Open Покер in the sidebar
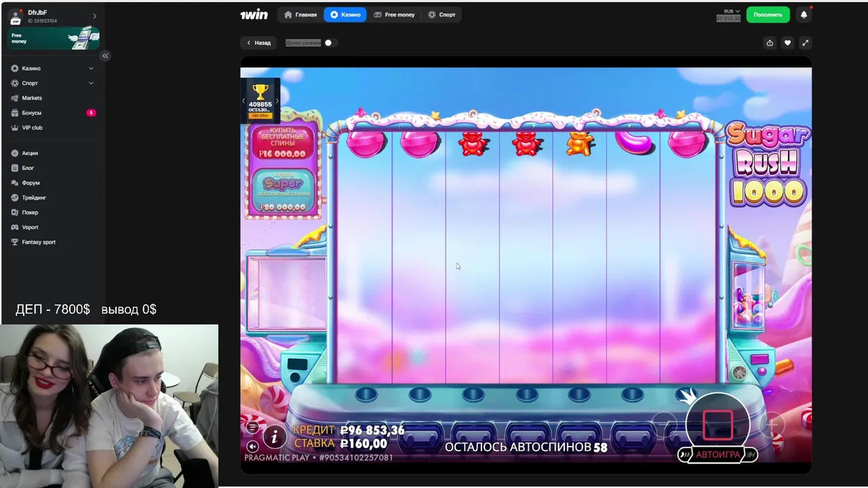The width and height of the screenshot is (868, 488). 30,213
